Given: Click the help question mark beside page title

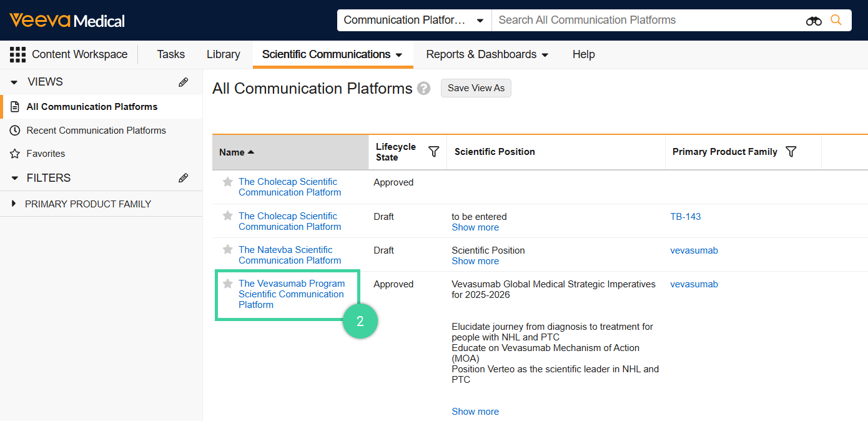Looking at the screenshot, I should coord(423,88).
